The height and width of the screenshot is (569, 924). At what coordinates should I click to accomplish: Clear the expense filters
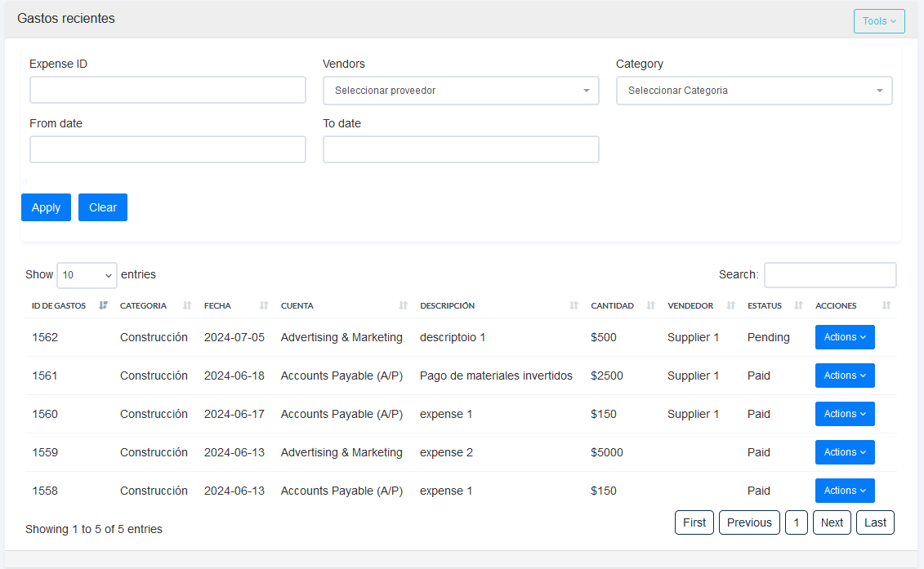pyautogui.click(x=103, y=207)
